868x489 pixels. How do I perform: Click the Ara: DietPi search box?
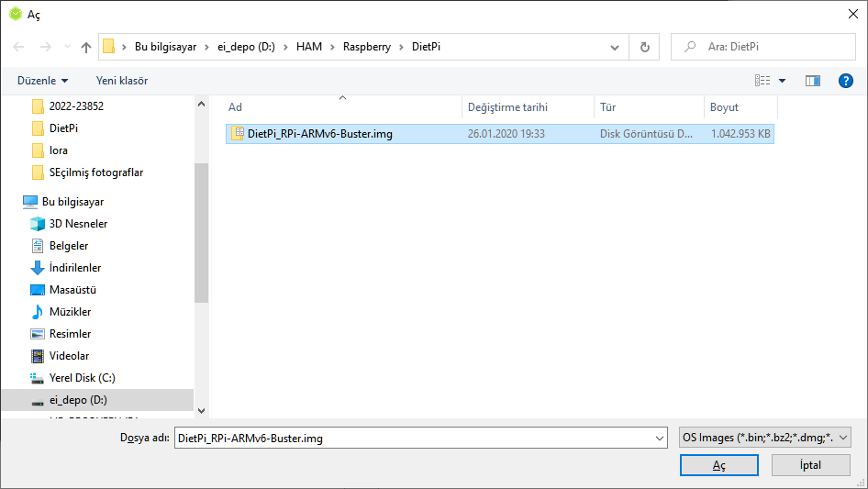tap(763, 47)
